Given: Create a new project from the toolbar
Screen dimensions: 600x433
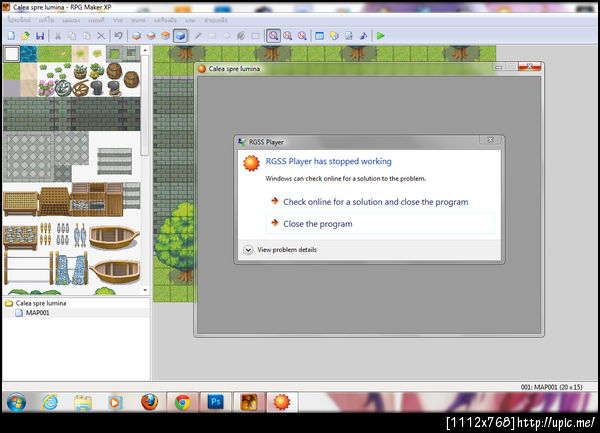Looking at the screenshot, I should click(11, 36).
